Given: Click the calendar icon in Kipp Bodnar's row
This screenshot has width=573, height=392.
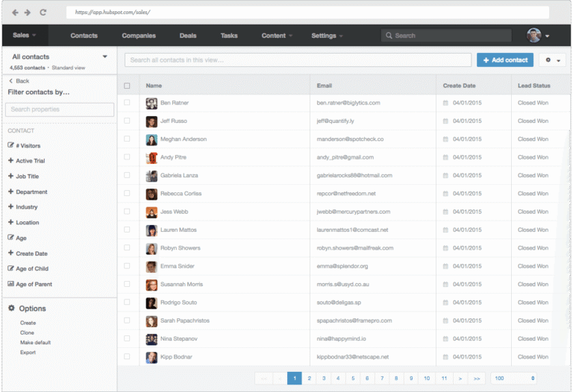Looking at the screenshot, I should coord(445,357).
